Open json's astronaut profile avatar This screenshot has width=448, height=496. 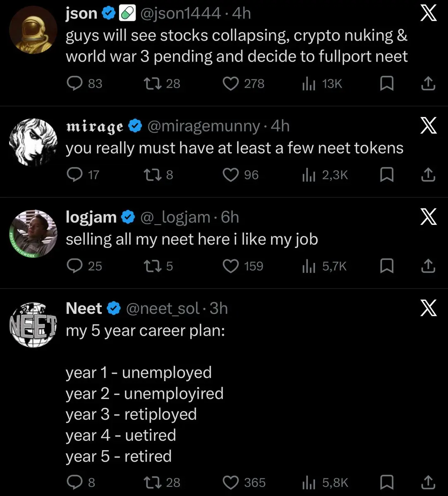pyautogui.click(x=33, y=30)
